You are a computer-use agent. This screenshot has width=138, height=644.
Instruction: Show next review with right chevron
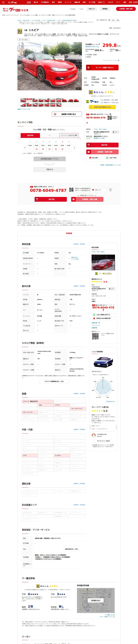[116, 428]
